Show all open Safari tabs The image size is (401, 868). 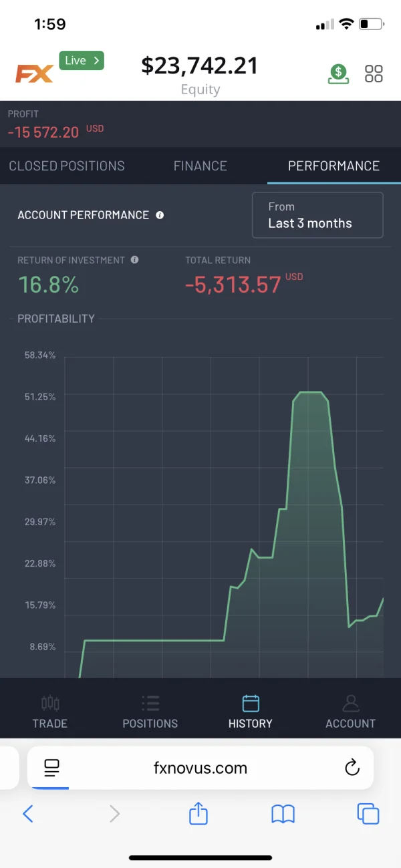point(368,813)
